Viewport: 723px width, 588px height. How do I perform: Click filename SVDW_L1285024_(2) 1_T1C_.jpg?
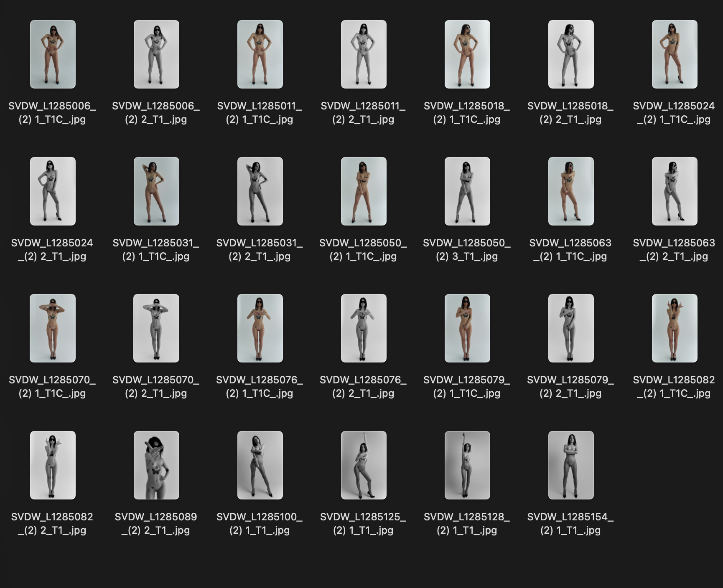[674, 113]
